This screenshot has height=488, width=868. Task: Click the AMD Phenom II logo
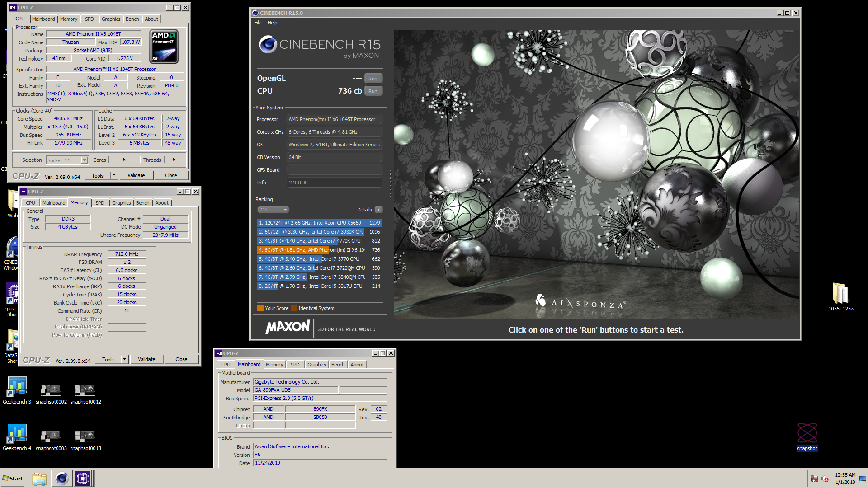point(164,46)
